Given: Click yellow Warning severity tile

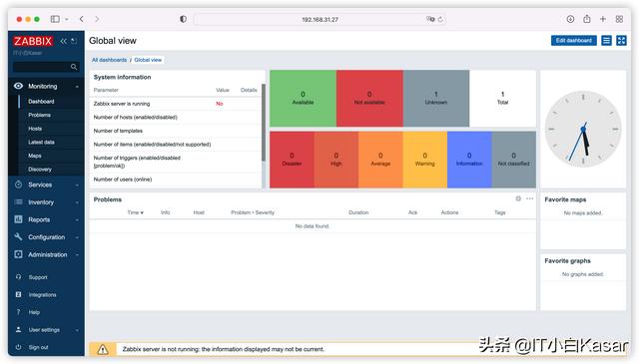Looking at the screenshot, I should click(x=425, y=160).
